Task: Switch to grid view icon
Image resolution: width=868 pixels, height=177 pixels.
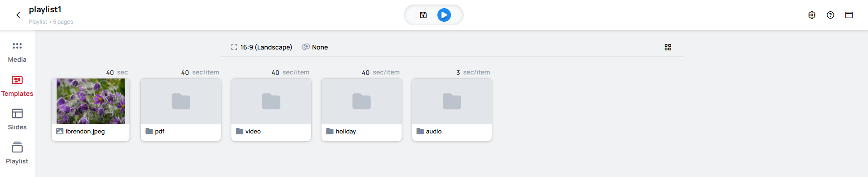Action: point(668,47)
